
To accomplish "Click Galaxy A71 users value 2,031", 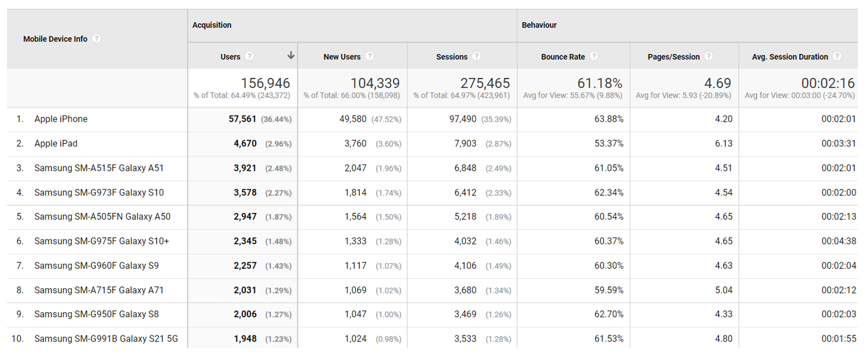I will click(x=245, y=290).
